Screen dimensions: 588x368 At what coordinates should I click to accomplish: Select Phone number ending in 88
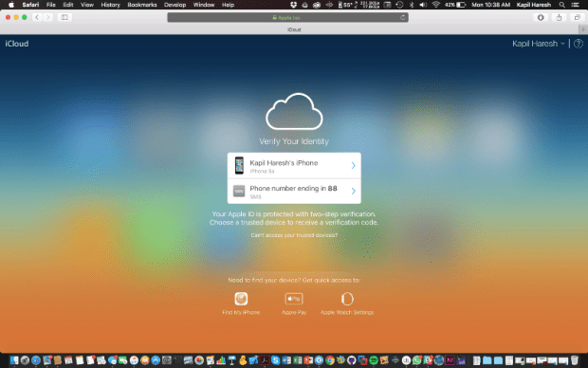pos(294,191)
